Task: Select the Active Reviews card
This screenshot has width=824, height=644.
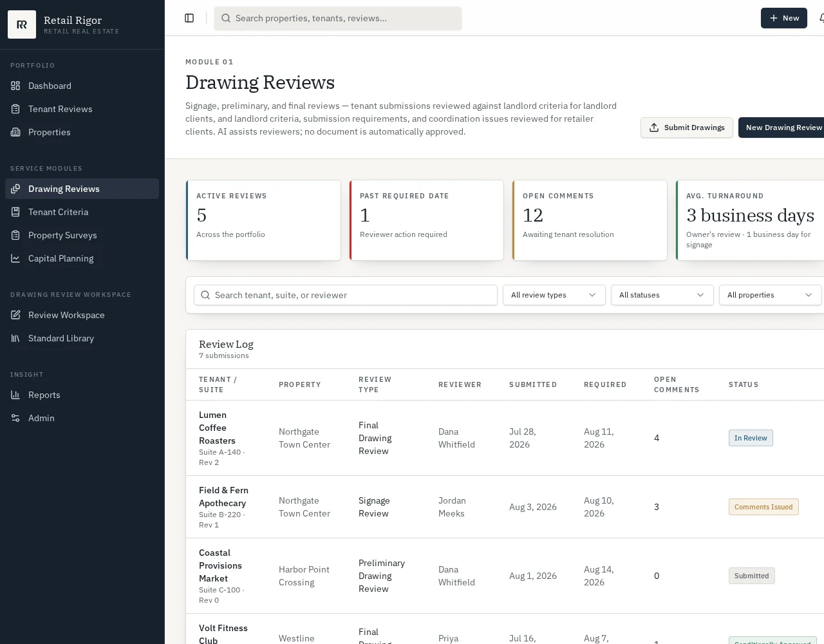Action: (263, 220)
